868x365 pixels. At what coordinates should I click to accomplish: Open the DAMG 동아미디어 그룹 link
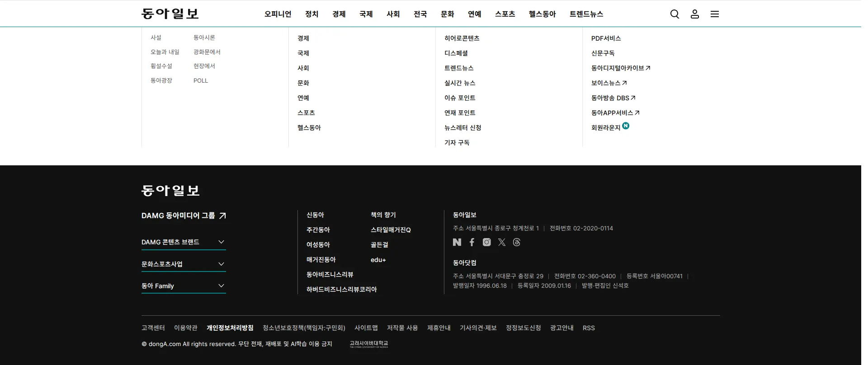pos(184,215)
